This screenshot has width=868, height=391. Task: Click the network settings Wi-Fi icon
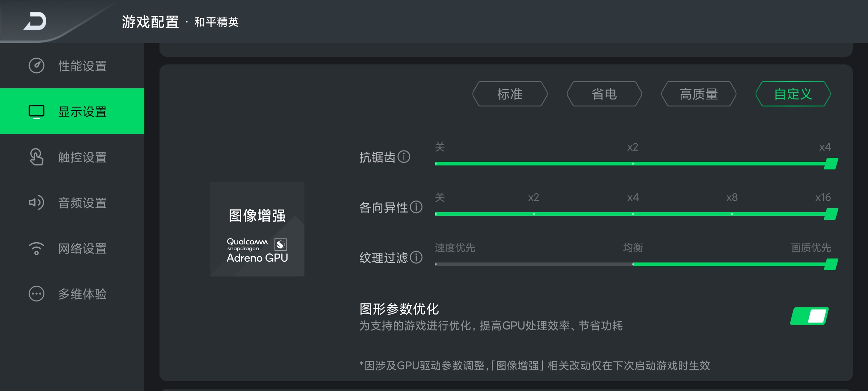click(37, 248)
